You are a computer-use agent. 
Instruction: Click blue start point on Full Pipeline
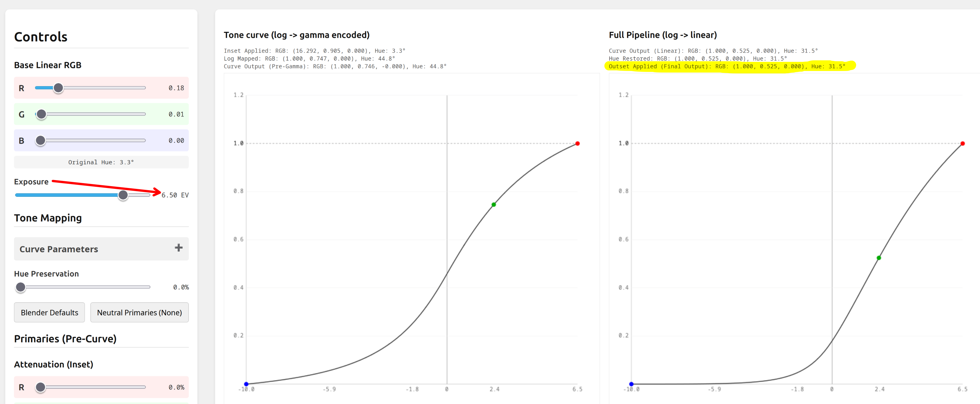tap(631, 384)
